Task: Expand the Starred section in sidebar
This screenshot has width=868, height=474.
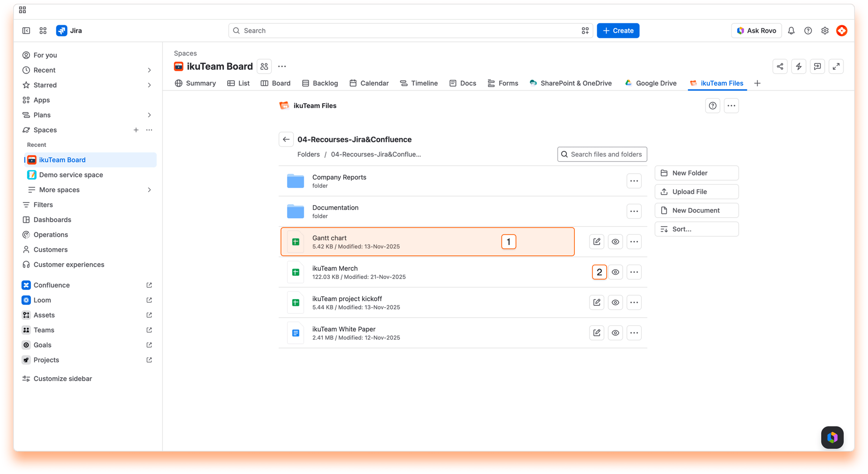Action: tap(149, 85)
